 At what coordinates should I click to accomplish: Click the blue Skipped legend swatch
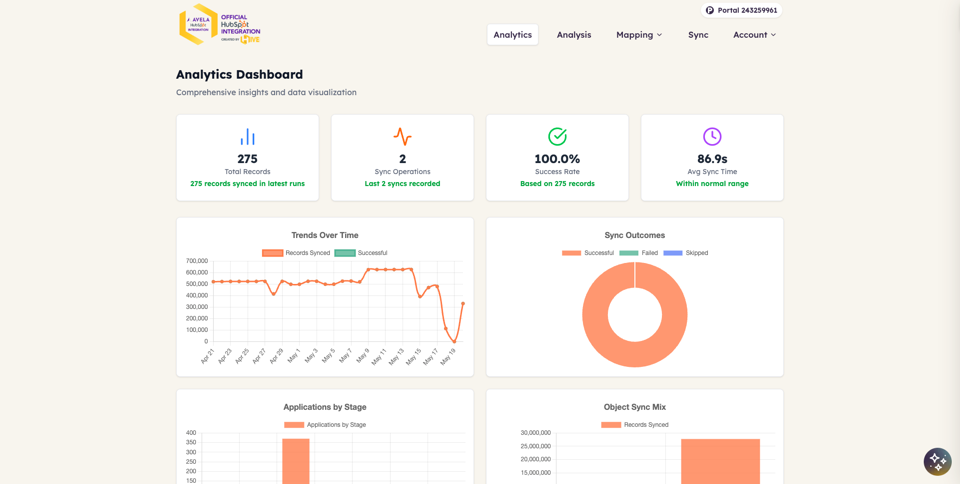[673, 253]
